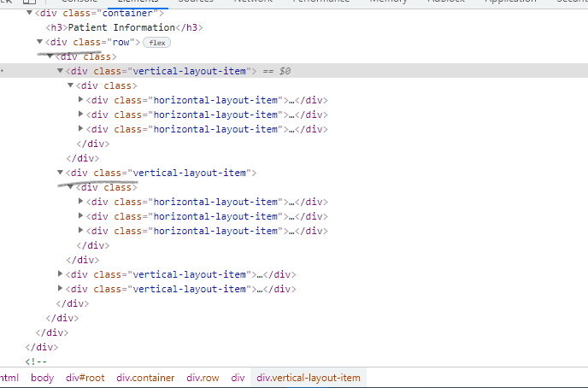The height and width of the screenshot is (388, 588).
Task: Click the class name of the $0 node
Action: click(x=190, y=71)
